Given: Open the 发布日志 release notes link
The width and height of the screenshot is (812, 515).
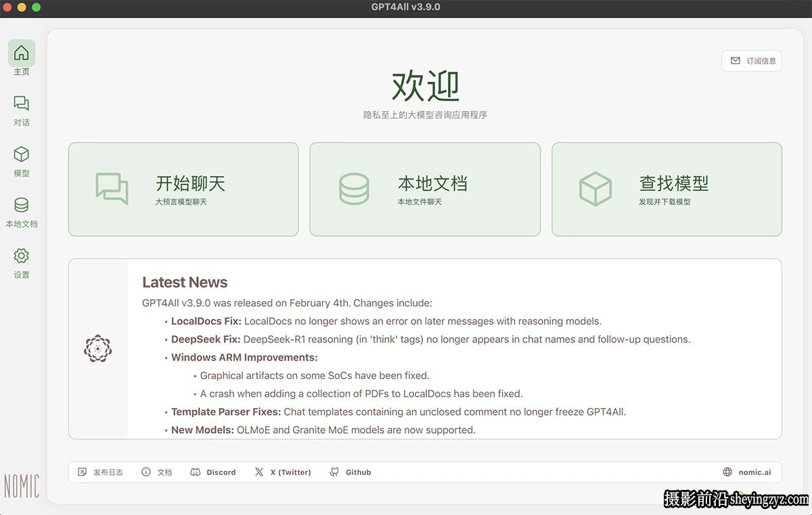Looking at the screenshot, I should (108, 472).
